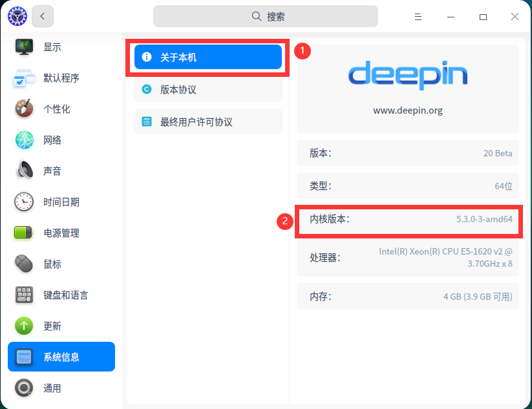Open the 显示 display settings icon
532x409 pixels.
tap(24, 47)
